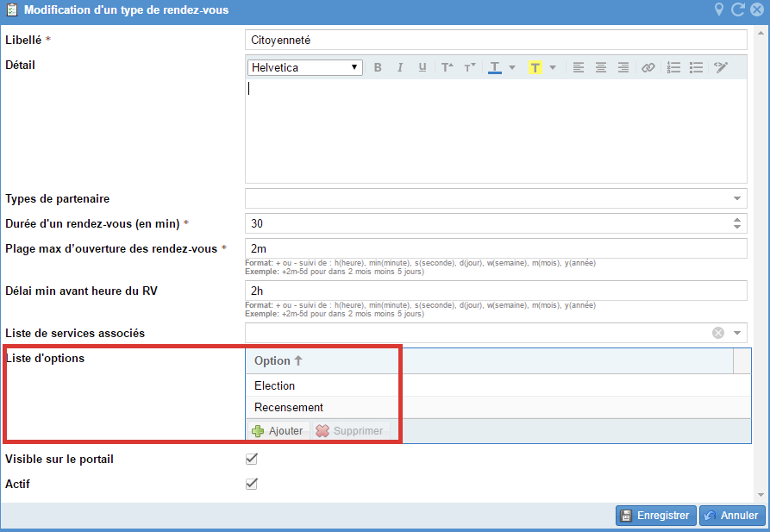
Task: Increase the font size in editor
Action: pyautogui.click(x=447, y=67)
